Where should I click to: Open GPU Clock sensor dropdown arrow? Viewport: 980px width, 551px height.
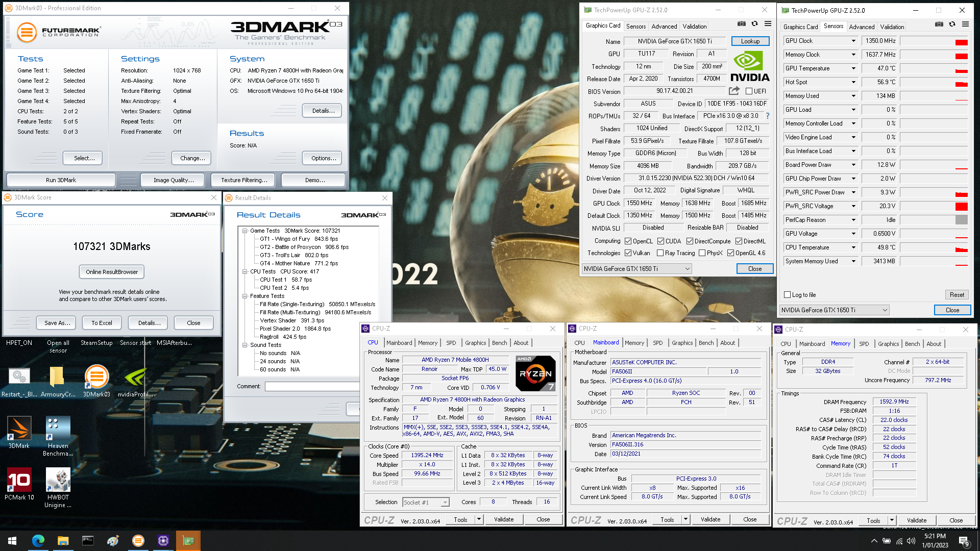click(853, 41)
